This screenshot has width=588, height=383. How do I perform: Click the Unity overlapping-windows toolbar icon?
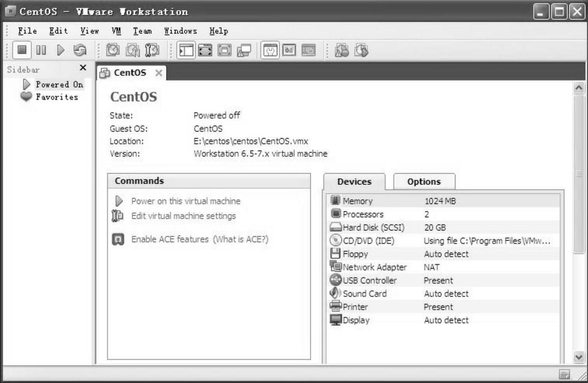244,50
